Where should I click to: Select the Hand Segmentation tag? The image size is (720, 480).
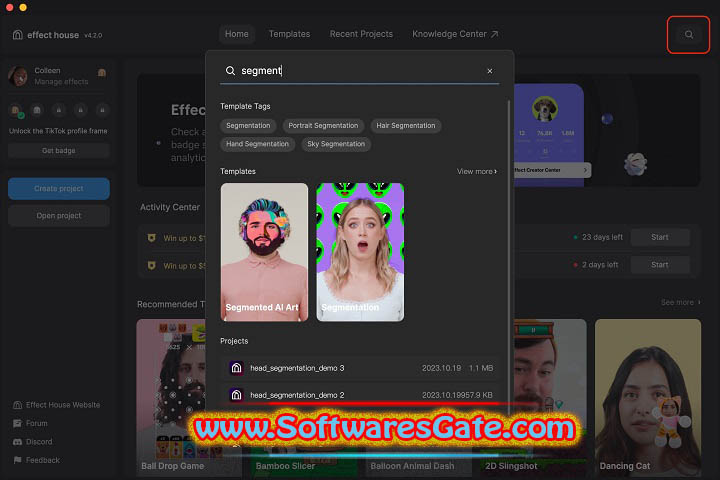[x=257, y=144]
